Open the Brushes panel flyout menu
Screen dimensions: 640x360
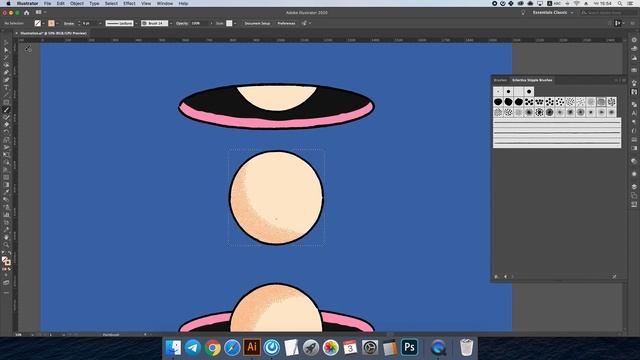click(624, 80)
